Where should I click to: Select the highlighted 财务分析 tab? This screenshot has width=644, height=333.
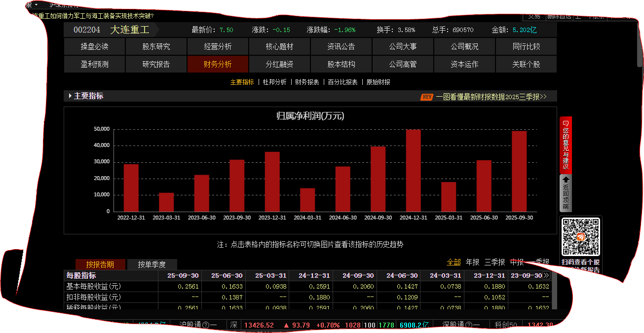click(x=218, y=64)
